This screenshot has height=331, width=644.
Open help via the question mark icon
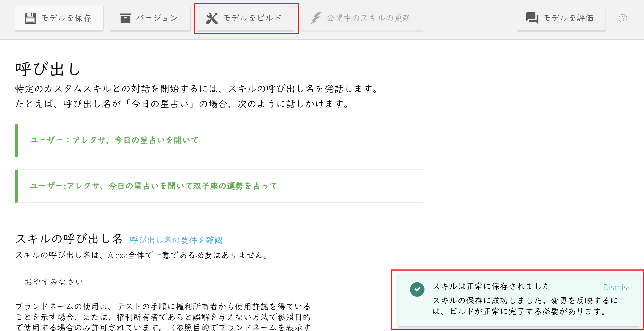[x=623, y=18]
